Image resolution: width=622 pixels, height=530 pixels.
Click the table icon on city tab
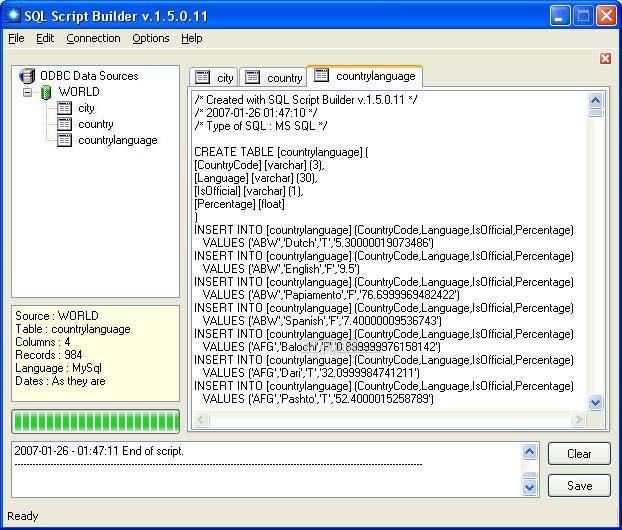[x=202, y=77]
